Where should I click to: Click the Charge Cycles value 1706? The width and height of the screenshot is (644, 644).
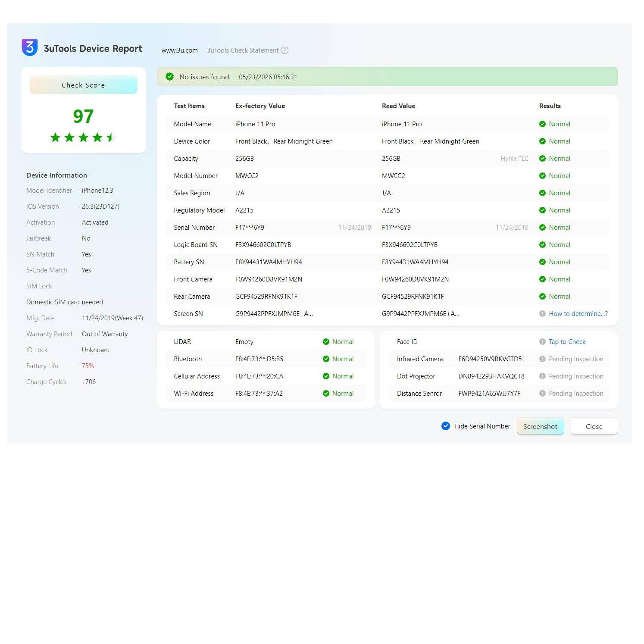pos(89,382)
